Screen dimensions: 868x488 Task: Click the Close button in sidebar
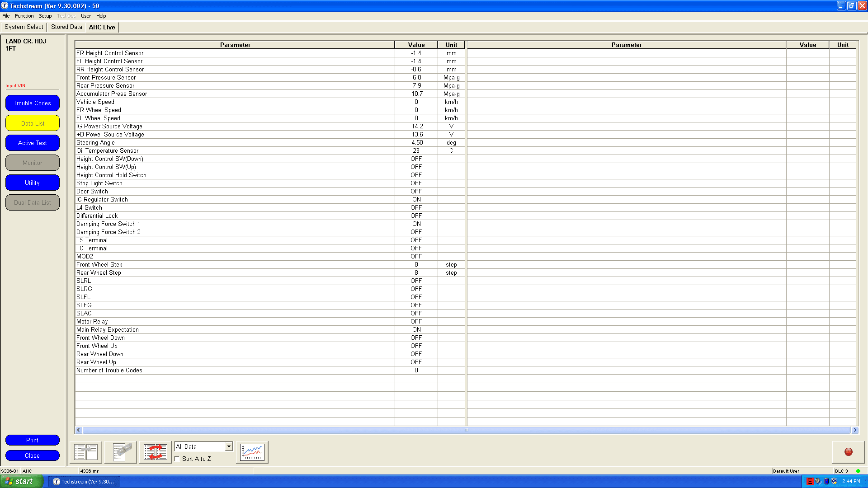pos(33,455)
